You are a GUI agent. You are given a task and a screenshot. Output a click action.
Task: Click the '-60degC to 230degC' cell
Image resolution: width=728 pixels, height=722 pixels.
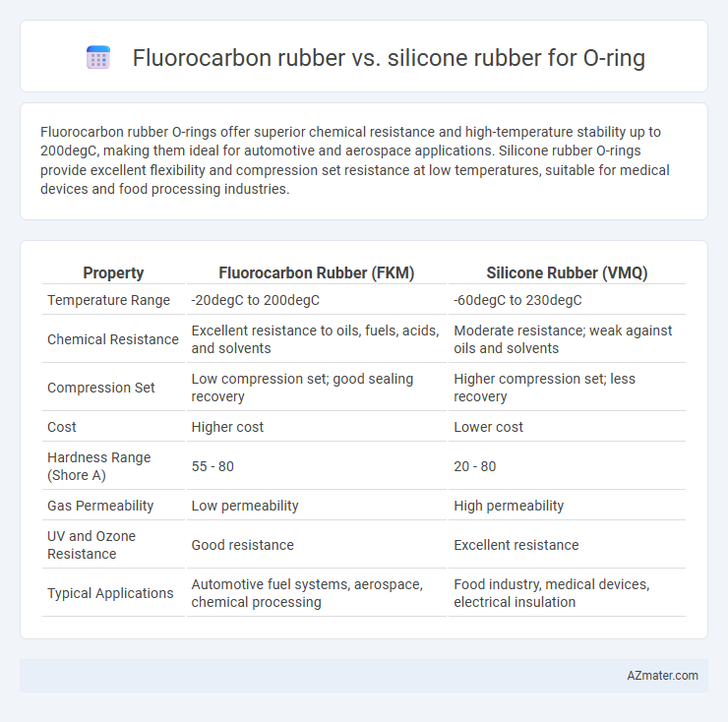tap(517, 300)
